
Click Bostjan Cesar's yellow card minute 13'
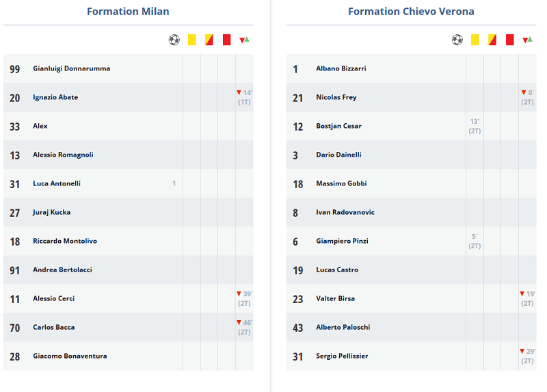[475, 126]
